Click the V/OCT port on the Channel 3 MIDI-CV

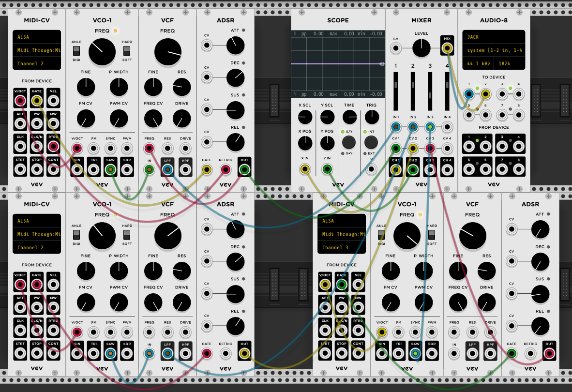click(x=325, y=285)
